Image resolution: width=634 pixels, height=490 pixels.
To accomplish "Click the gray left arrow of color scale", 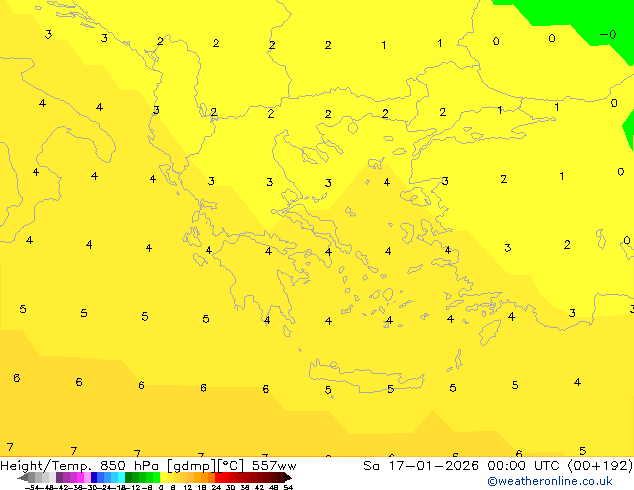I will [23, 478].
